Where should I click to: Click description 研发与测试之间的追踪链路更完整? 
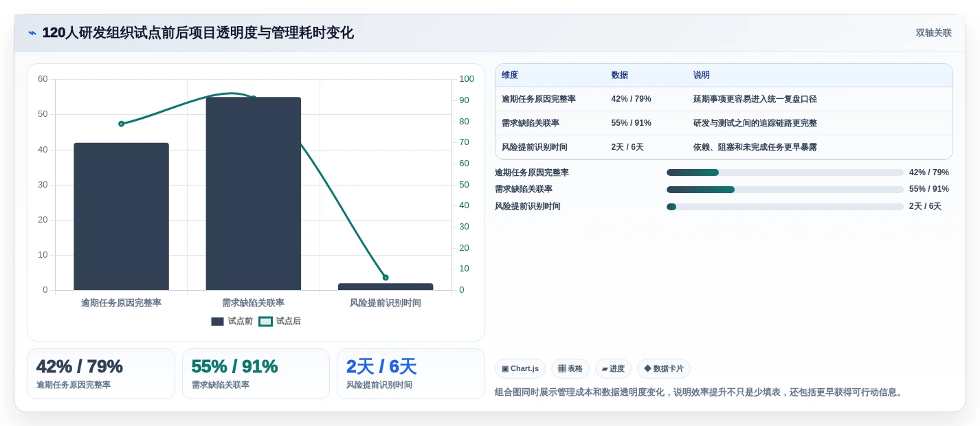tap(755, 123)
